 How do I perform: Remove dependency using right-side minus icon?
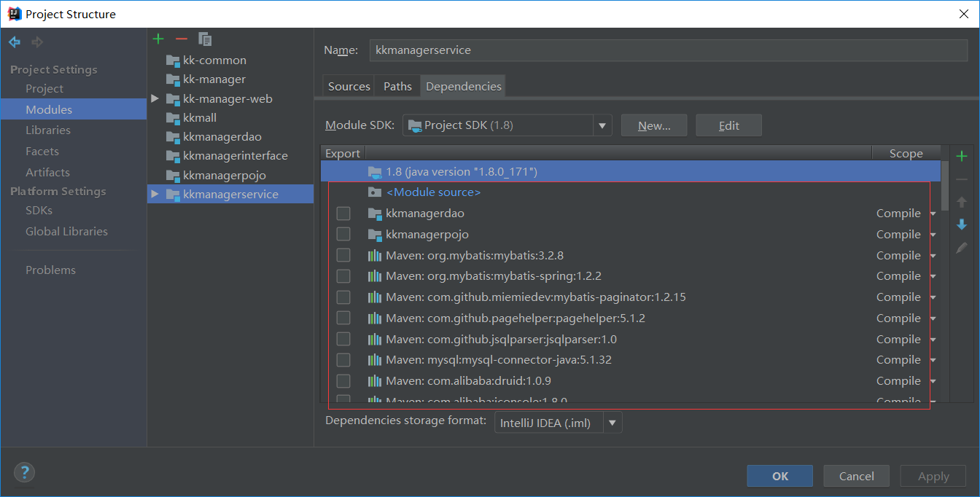[962, 179]
